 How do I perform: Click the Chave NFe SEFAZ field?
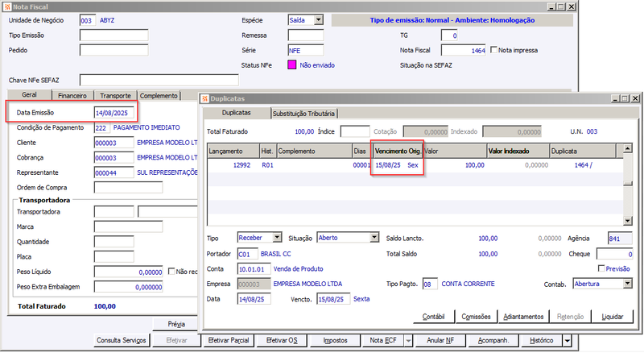click(x=159, y=80)
